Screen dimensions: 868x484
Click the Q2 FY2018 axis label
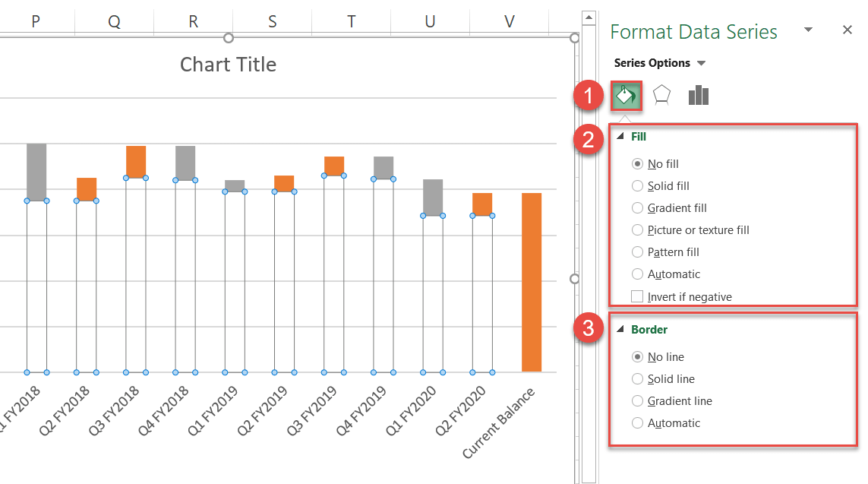tap(65, 411)
